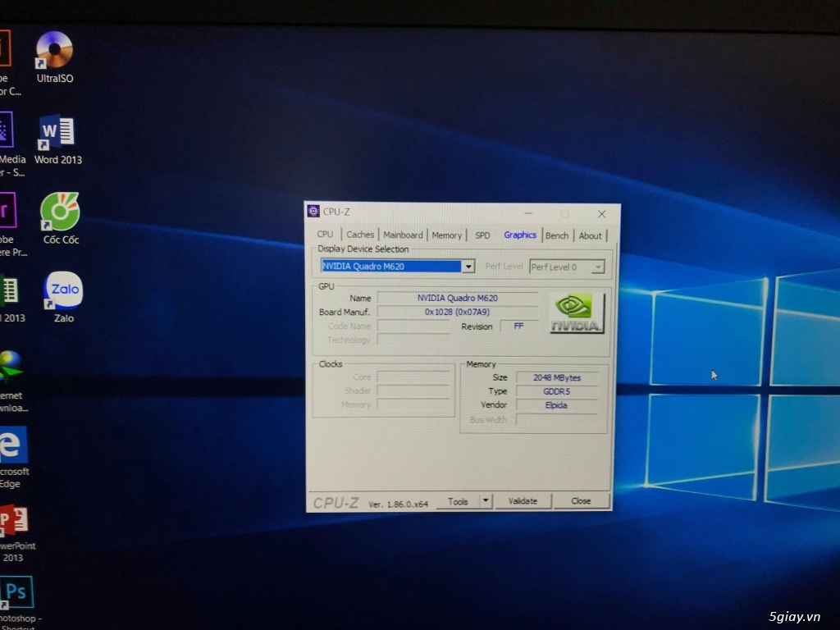840x630 pixels.
Task: Open the Tools dropdown arrow
Action: click(486, 501)
